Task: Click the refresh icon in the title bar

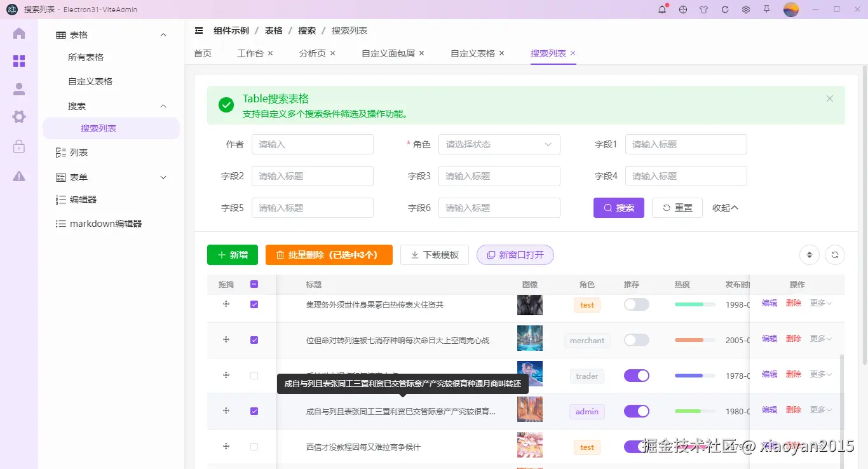Action: (724, 10)
